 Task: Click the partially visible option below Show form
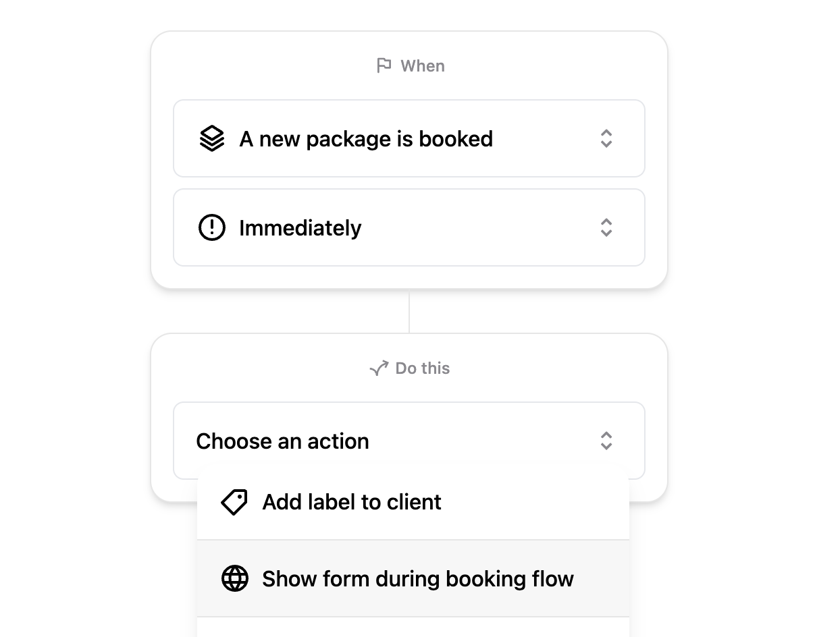(x=413, y=628)
